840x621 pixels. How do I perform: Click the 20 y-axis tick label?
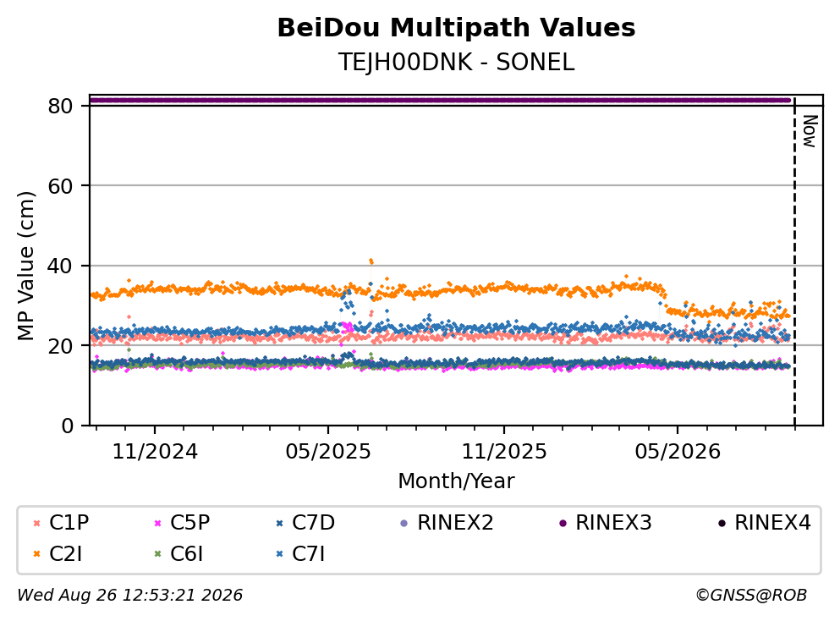61,345
